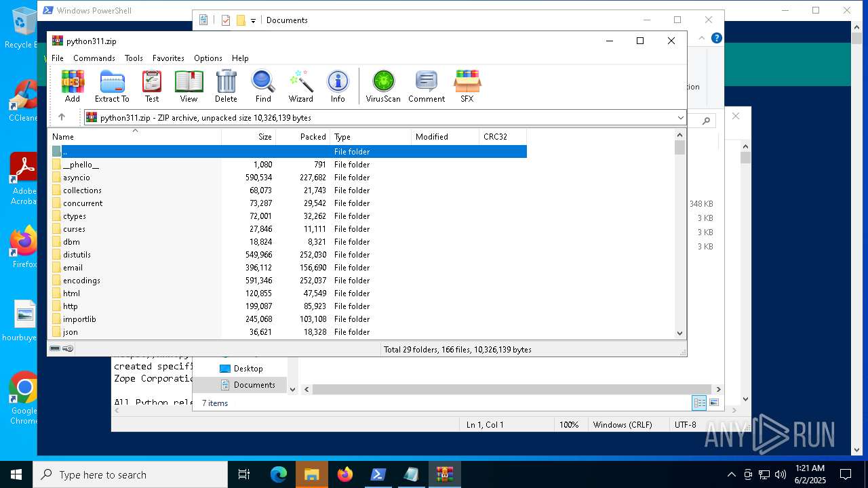Click the taskbar search box
The image size is (868, 488).
pyautogui.click(x=130, y=474)
